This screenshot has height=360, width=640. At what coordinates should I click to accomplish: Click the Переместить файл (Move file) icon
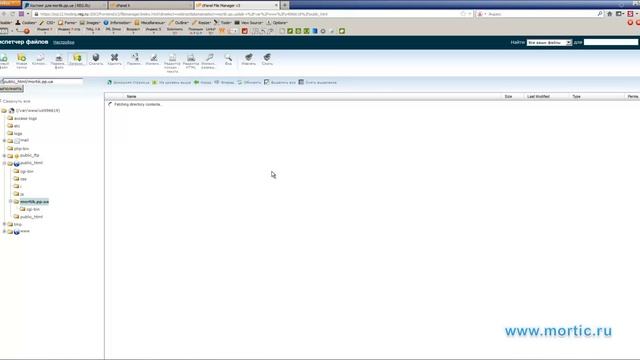(58, 61)
